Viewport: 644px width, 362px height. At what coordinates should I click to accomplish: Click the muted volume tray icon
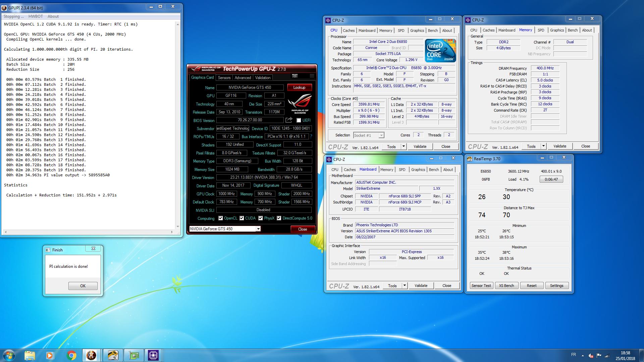(591, 356)
